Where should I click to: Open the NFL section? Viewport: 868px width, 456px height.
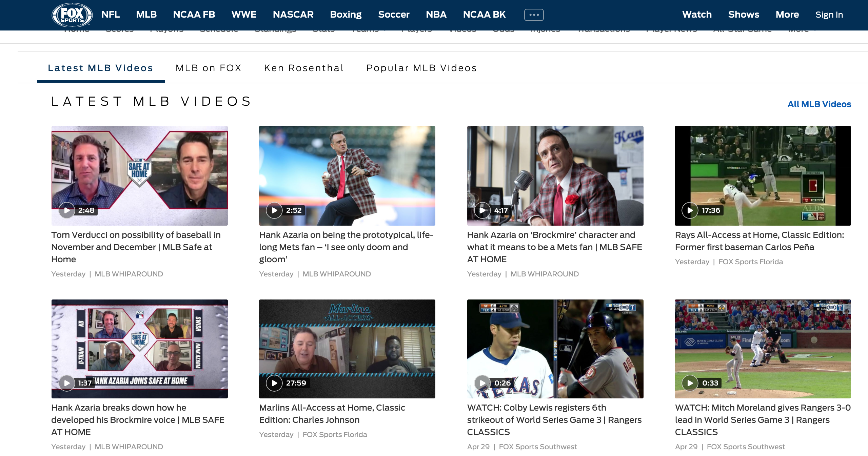111,15
